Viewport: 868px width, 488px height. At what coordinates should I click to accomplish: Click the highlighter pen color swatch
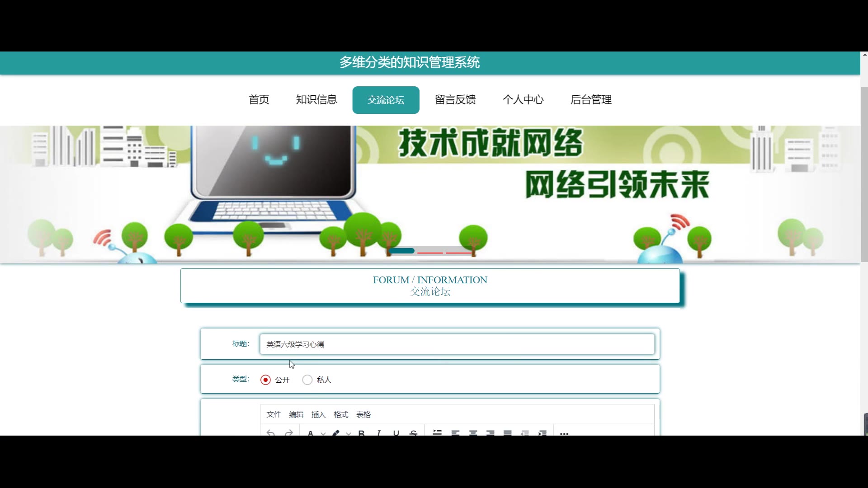coord(335,433)
